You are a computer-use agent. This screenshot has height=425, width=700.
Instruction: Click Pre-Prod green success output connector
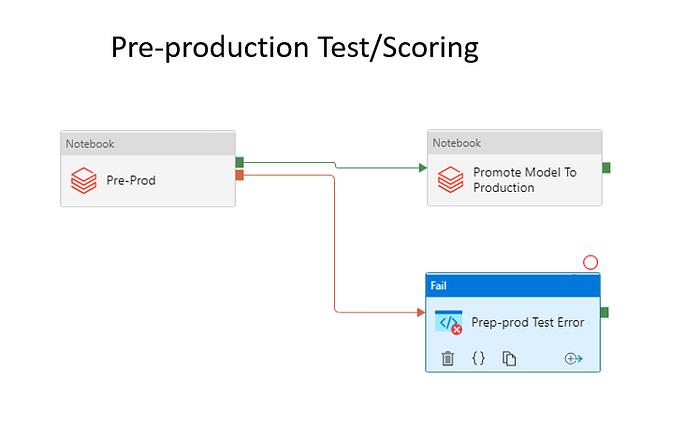click(240, 162)
